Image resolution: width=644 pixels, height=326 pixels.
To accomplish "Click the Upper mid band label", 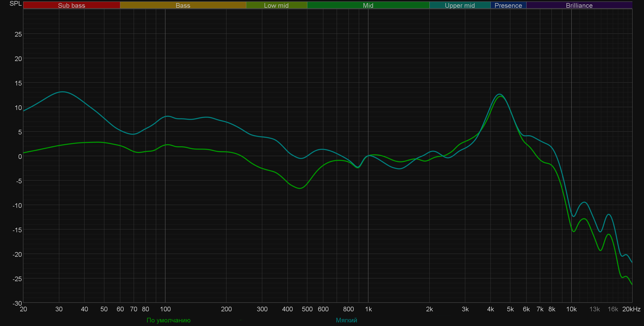I will click(460, 5).
